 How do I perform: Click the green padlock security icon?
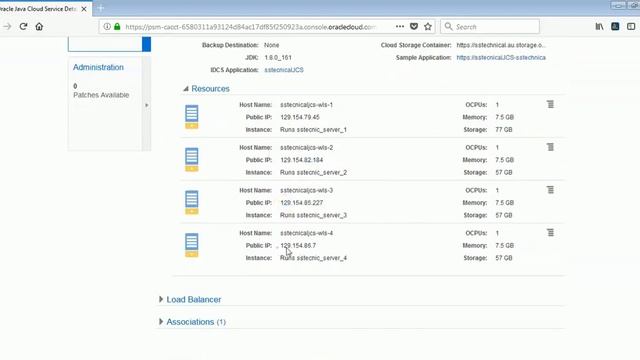tap(117, 27)
